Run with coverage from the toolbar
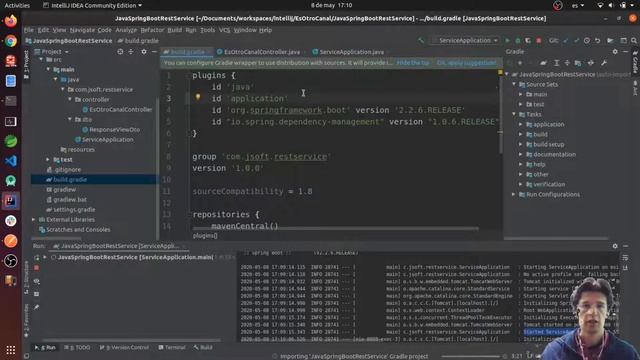 [x=528, y=40]
